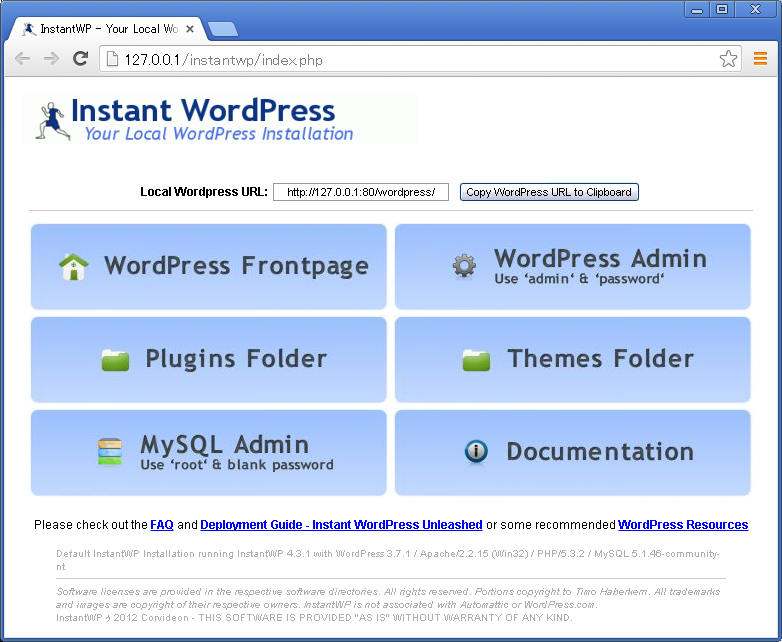Minimize the Chrome window

point(697,9)
